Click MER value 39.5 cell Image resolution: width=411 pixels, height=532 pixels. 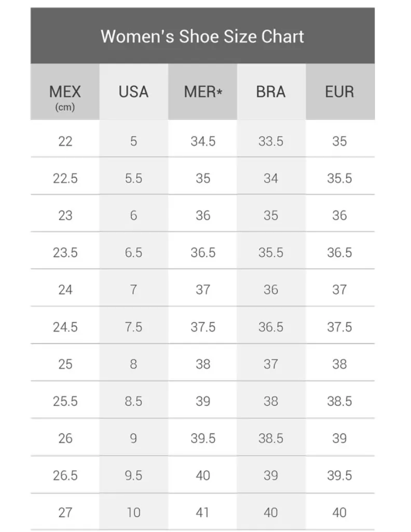(202, 438)
